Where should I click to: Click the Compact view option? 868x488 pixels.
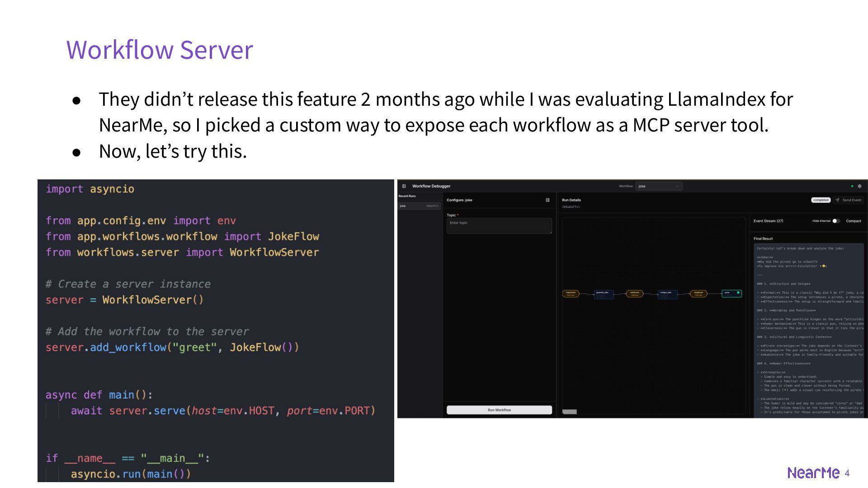point(854,221)
